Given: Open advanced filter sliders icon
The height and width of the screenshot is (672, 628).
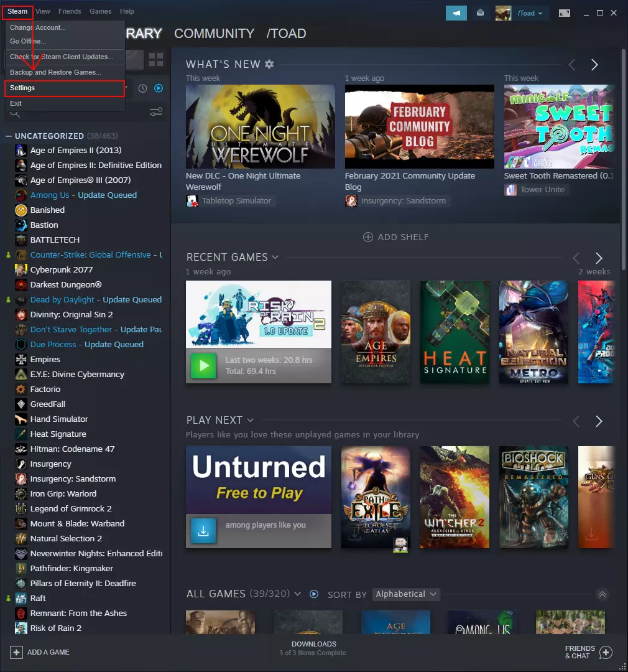Looking at the screenshot, I should click(x=156, y=112).
